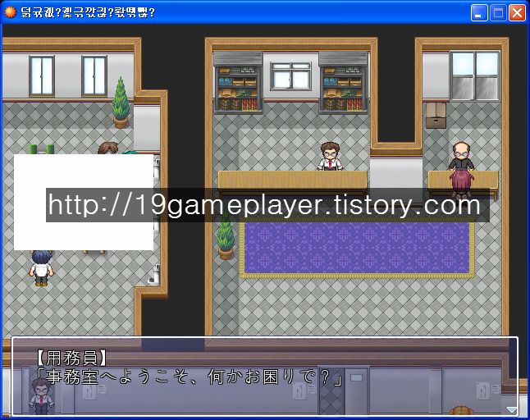Close the game window
The image size is (530, 420).
coord(517,13)
